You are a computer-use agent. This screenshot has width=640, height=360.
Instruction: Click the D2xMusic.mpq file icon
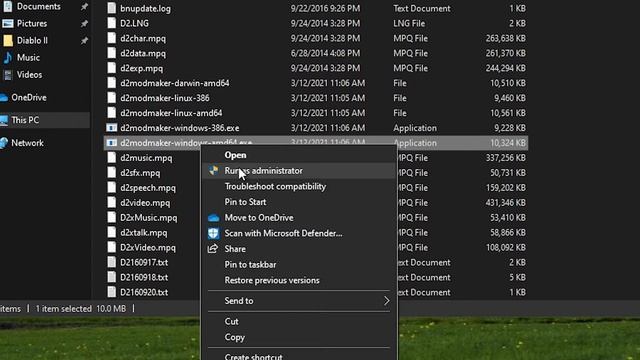tap(111, 217)
